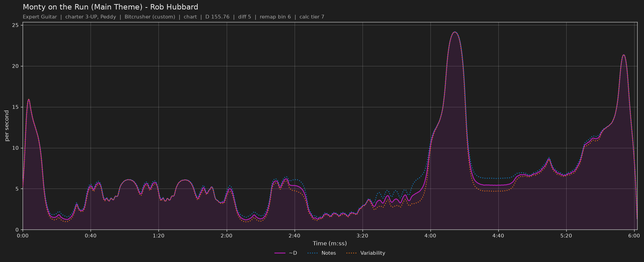
Task: Click the orange dotted swatch beside "Variability"
Action: [x=352, y=253]
